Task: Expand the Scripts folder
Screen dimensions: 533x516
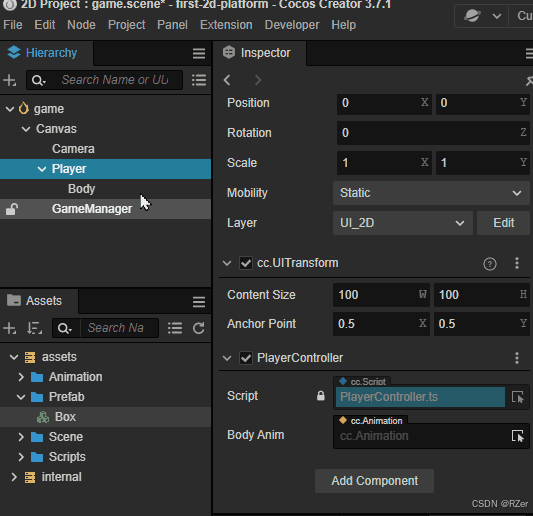Action: pyautogui.click(x=21, y=457)
